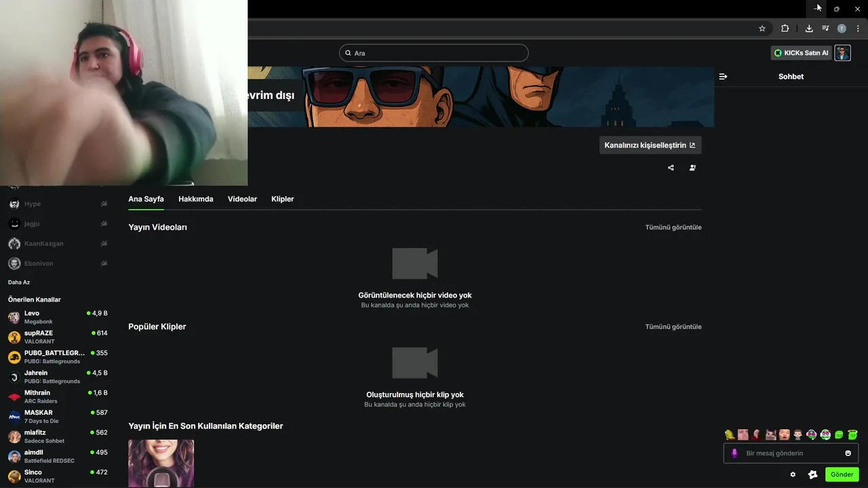Open the Kick user avatar menu
The image size is (868, 488).
[x=842, y=53]
